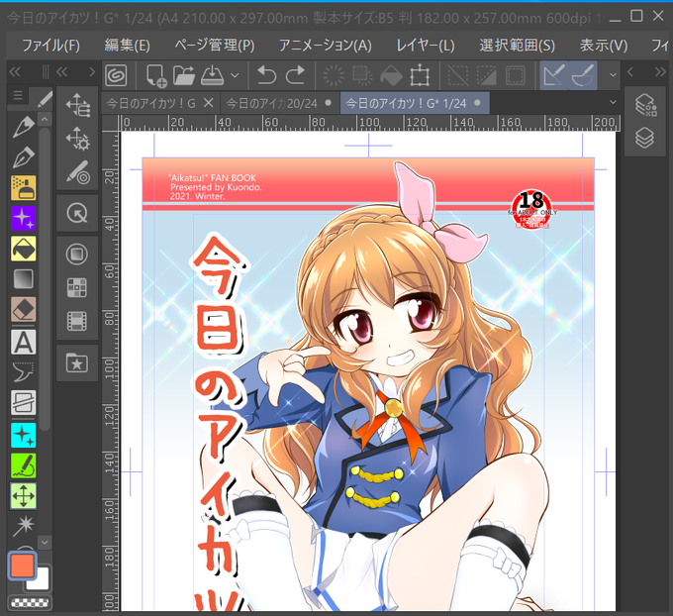Open the 選択範囲(S) menu
Viewport: 673px width, 616px height.
(x=517, y=46)
